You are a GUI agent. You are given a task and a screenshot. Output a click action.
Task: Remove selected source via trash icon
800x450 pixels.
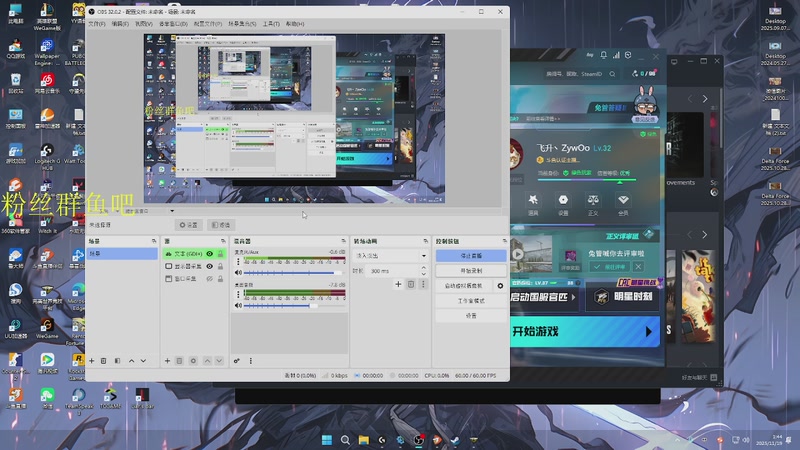click(180, 361)
